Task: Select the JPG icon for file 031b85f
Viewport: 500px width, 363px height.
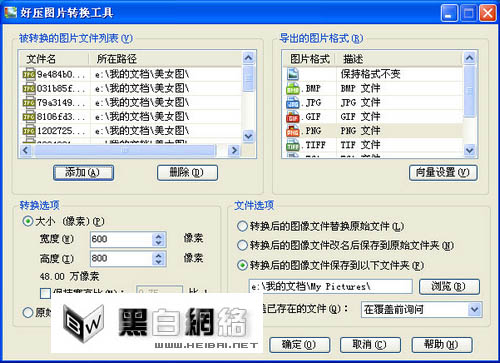Action: (29, 88)
